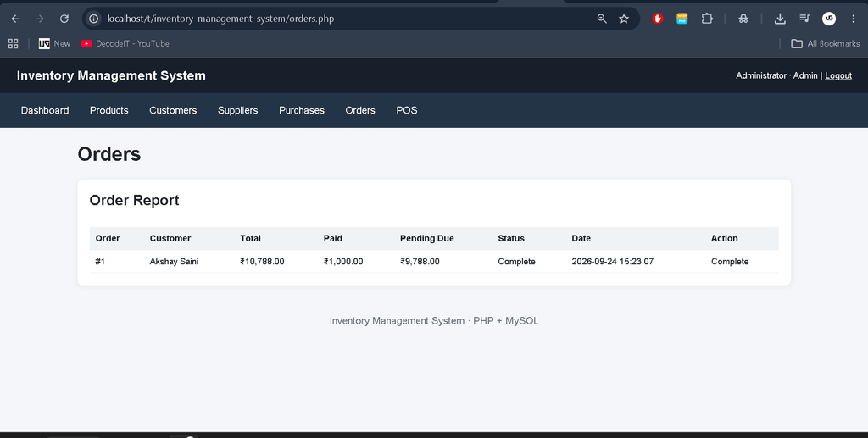This screenshot has width=868, height=438.
Task: Open the Chrome three-dot menu
Action: coord(853,19)
